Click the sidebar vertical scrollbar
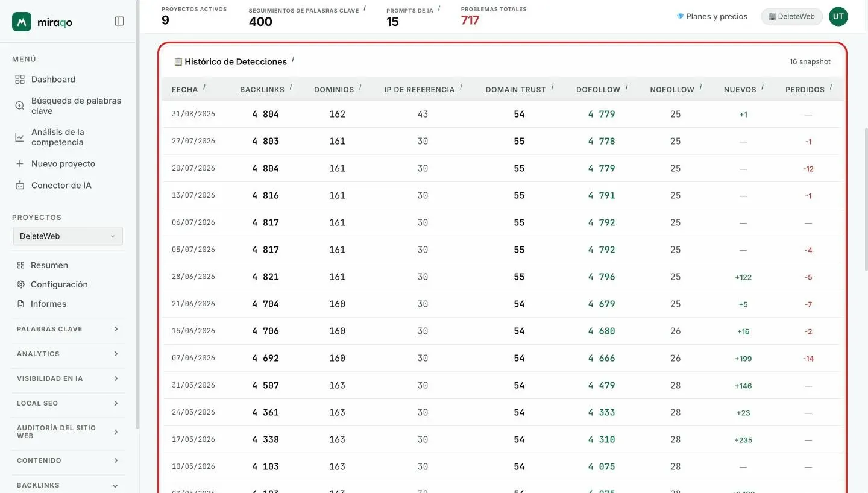Screen dimensions: 868x493 pyautogui.click(x=137, y=215)
